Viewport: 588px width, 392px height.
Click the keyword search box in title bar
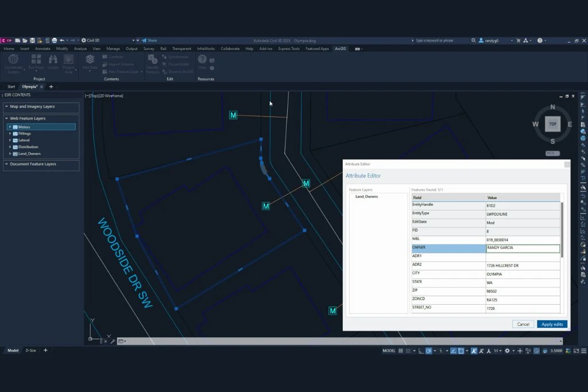click(x=439, y=41)
